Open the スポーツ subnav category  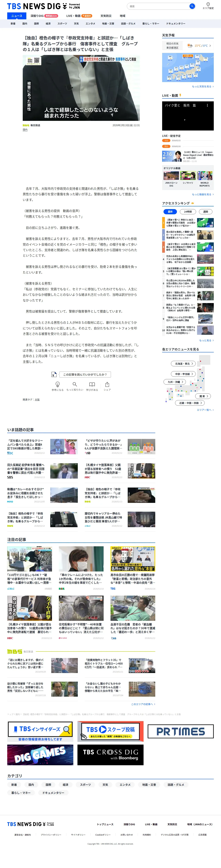click(x=62, y=24)
